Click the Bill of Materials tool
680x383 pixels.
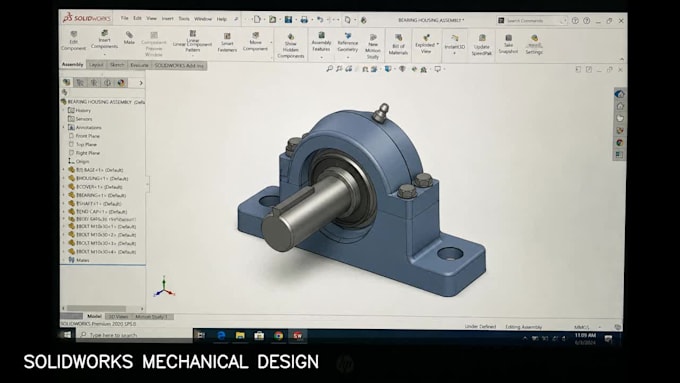(x=398, y=45)
